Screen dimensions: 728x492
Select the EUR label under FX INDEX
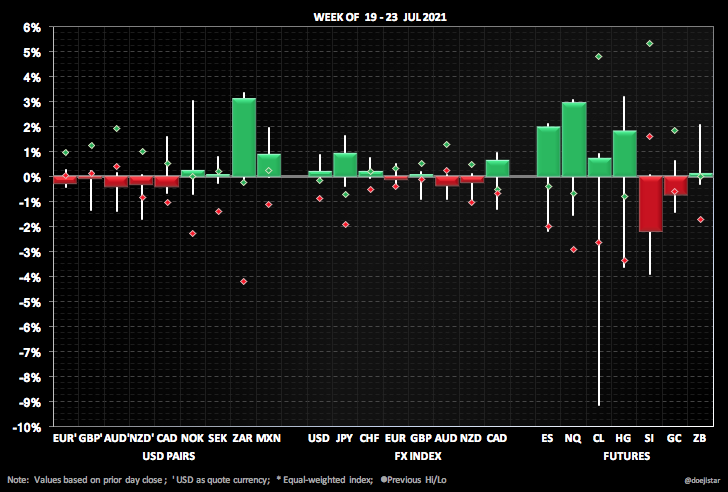[395, 438]
